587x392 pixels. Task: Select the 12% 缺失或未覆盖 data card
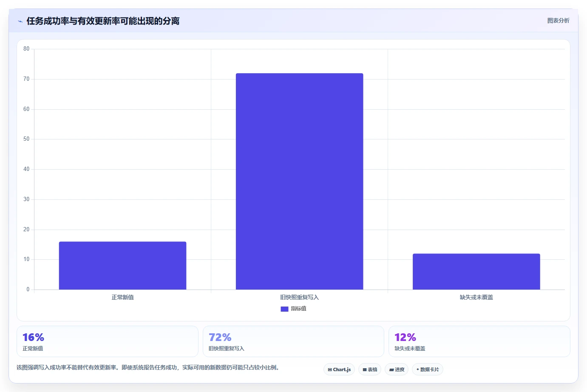[x=479, y=341]
